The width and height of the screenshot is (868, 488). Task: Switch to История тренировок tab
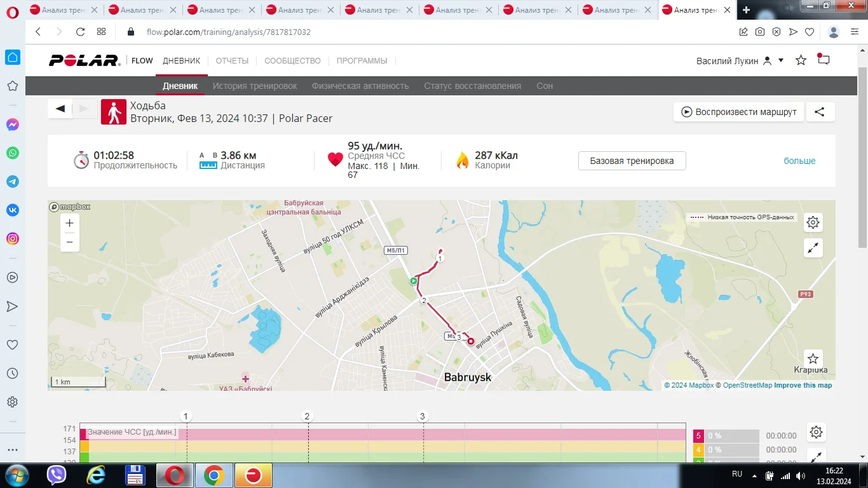(255, 86)
